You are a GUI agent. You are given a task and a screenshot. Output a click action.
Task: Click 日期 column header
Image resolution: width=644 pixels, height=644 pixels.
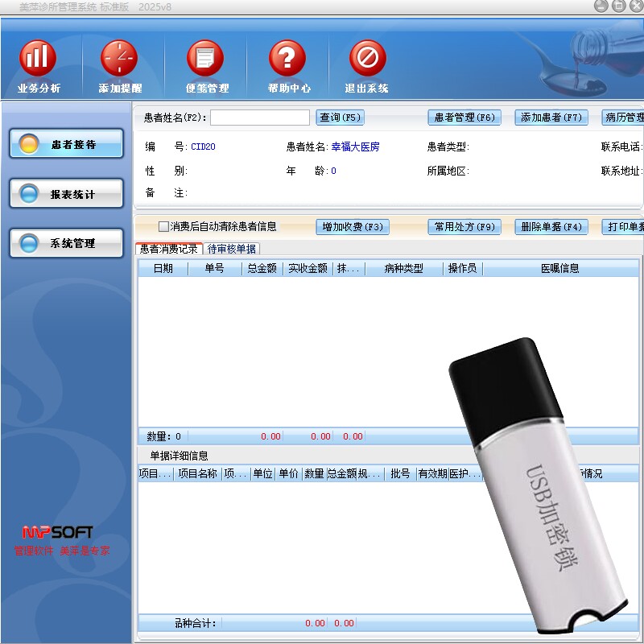pyautogui.click(x=163, y=269)
